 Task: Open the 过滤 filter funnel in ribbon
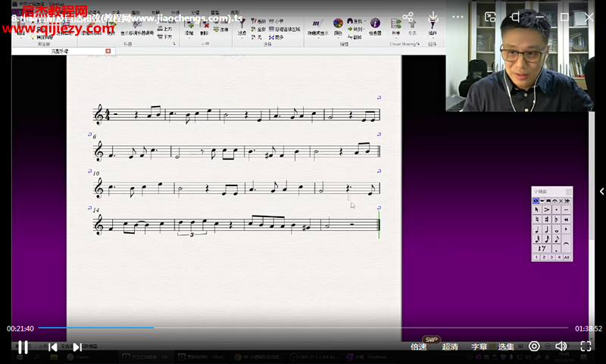(242, 28)
